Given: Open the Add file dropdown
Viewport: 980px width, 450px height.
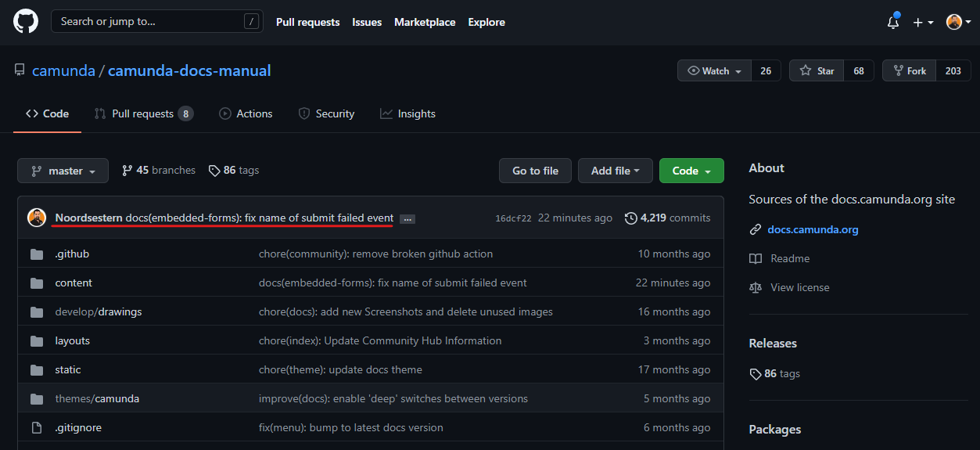Looking at the screenshot, I should [x=616, y=171].
